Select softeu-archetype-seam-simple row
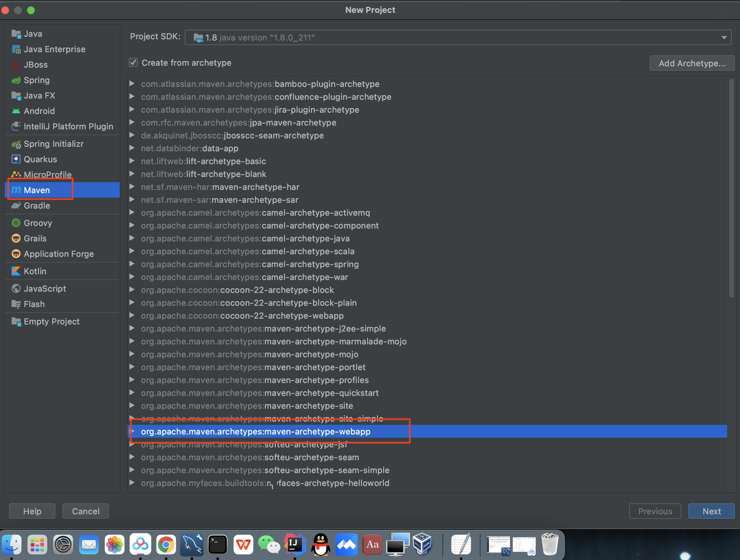The image size is (740, 560). (x=428, y=470)
